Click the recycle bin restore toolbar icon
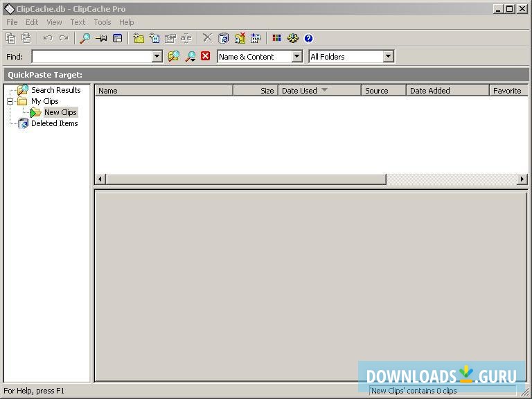Image resolution: width=532 pixels, height=399 pixels. pyautogui.click(x=224, y=38)
